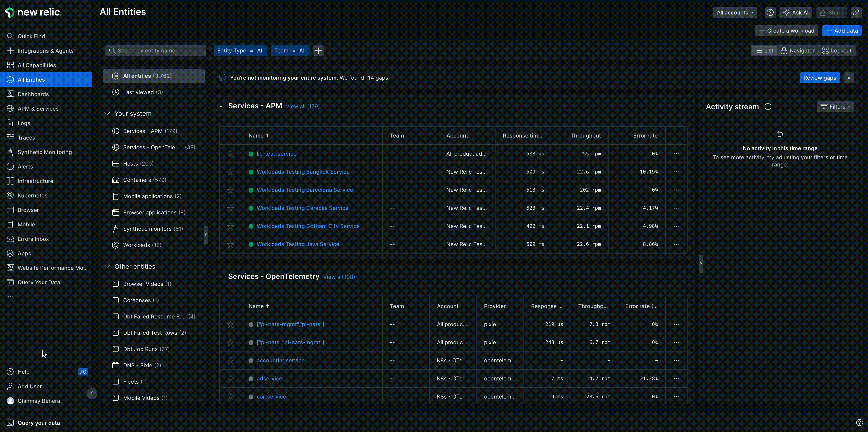This screenshot has height=432, width=868.
Task: Select Synthetic Monitoring in the sidebar
Action: [44, 152]
